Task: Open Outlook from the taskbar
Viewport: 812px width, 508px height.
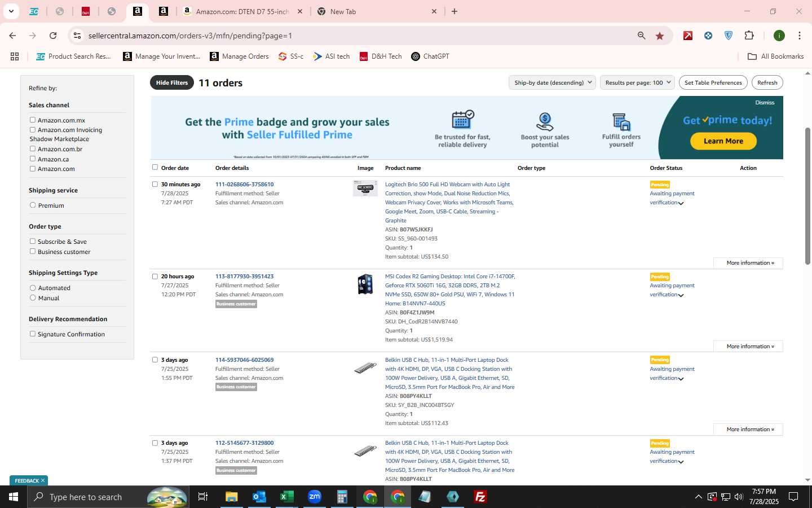Action: (259, 497)
